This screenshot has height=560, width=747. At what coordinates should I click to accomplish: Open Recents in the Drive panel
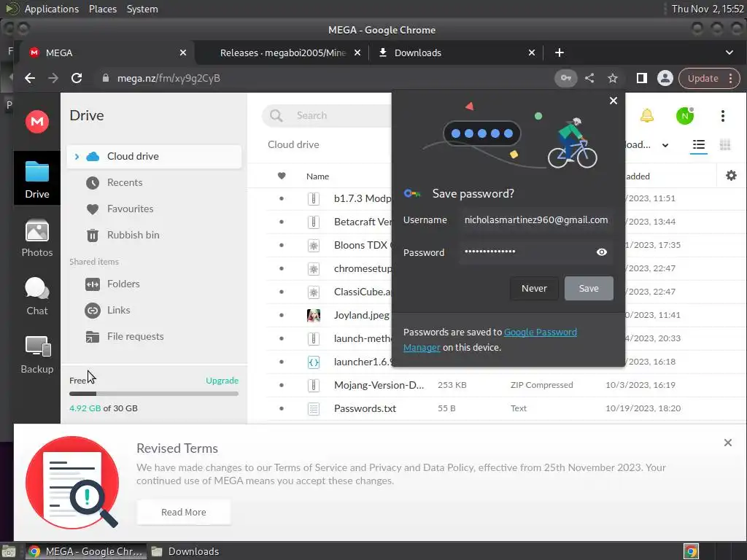click(x=125, y=182)
